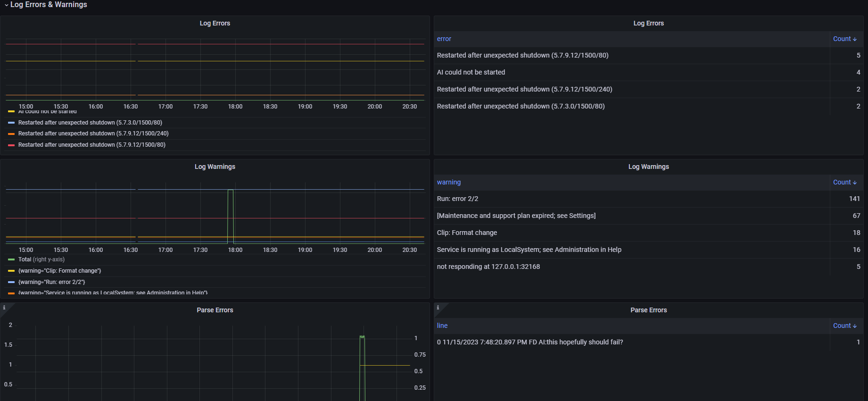Click red swatch of 5.7.9.12/1500/80 legend entry
The width and height of the screenshot is (868, 401).
[x=11, y=145]
